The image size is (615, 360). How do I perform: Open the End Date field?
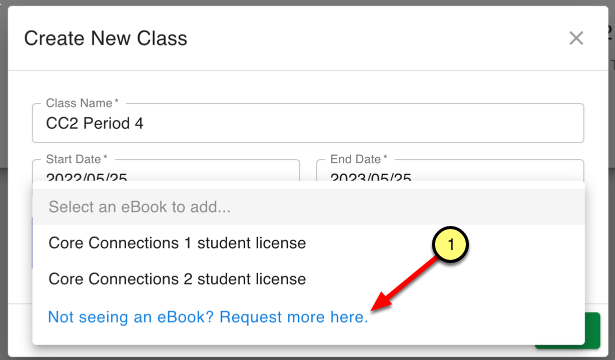[x=450, y=170]
